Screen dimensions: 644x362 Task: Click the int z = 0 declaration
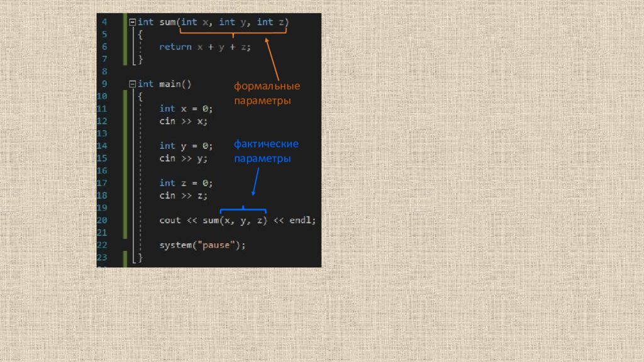(186, 183)
